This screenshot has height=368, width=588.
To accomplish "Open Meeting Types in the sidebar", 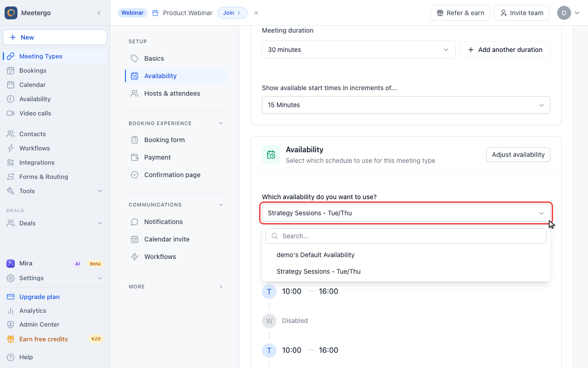I will 55,56.
